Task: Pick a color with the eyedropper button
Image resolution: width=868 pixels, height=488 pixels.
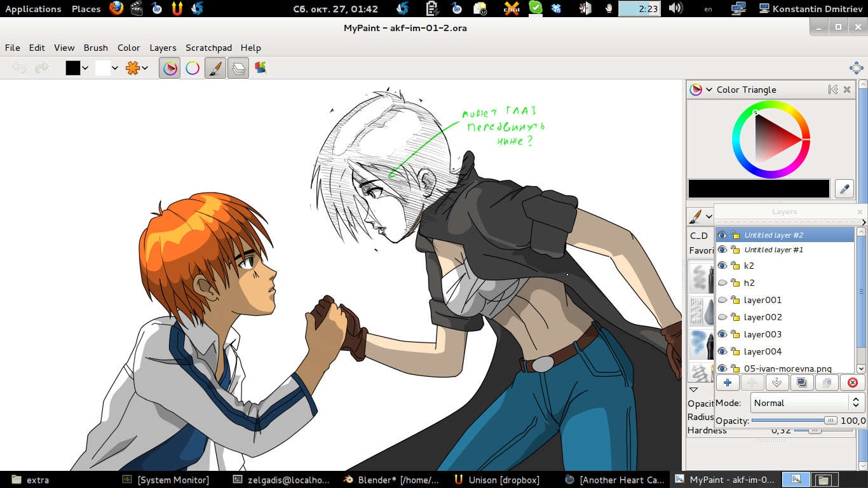Action: click(x=844, y=189)
